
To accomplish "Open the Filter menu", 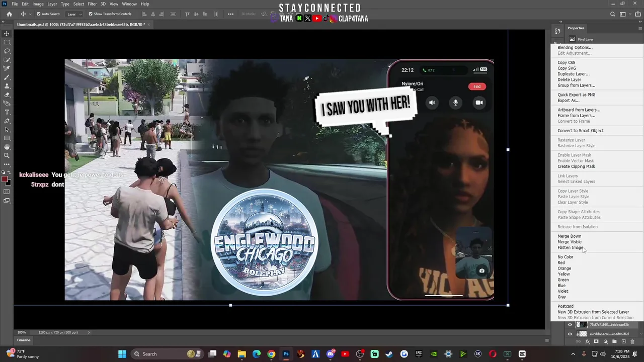I will tap(92, 4).
